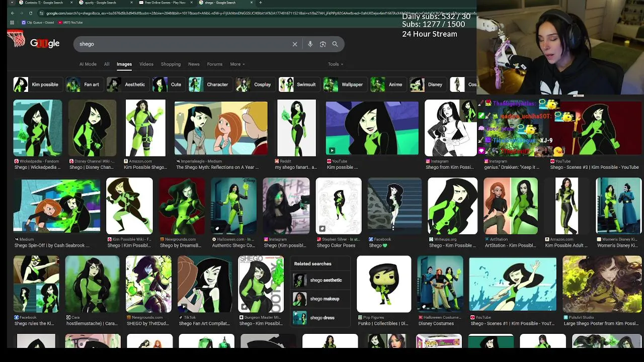
Task: Go to the Google home logo
Action: point(45,43)
